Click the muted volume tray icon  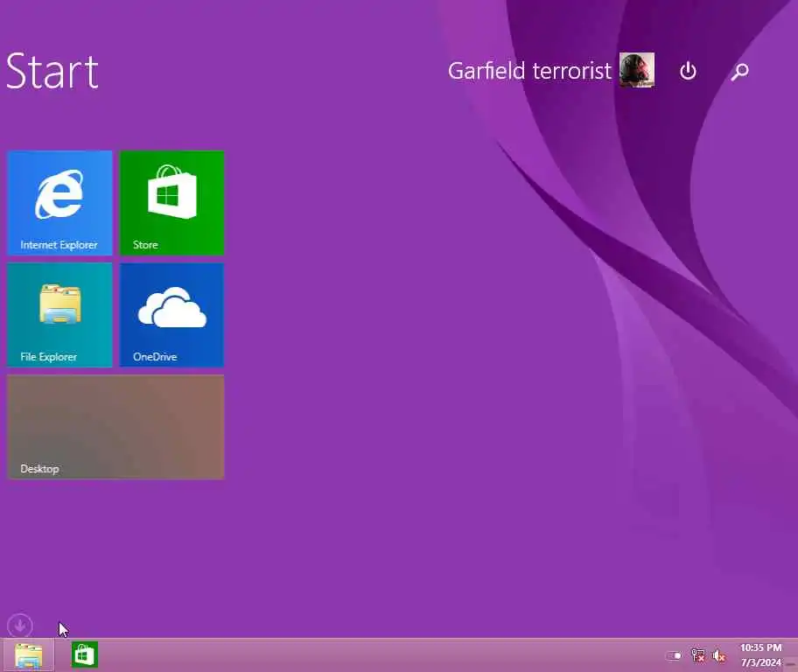coord(719,655)
